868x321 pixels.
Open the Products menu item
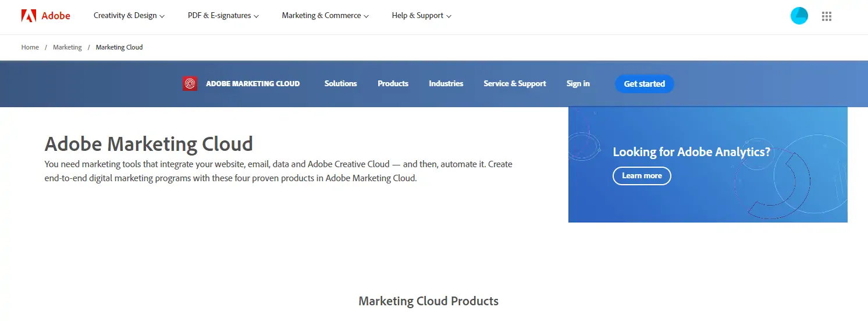393,84
